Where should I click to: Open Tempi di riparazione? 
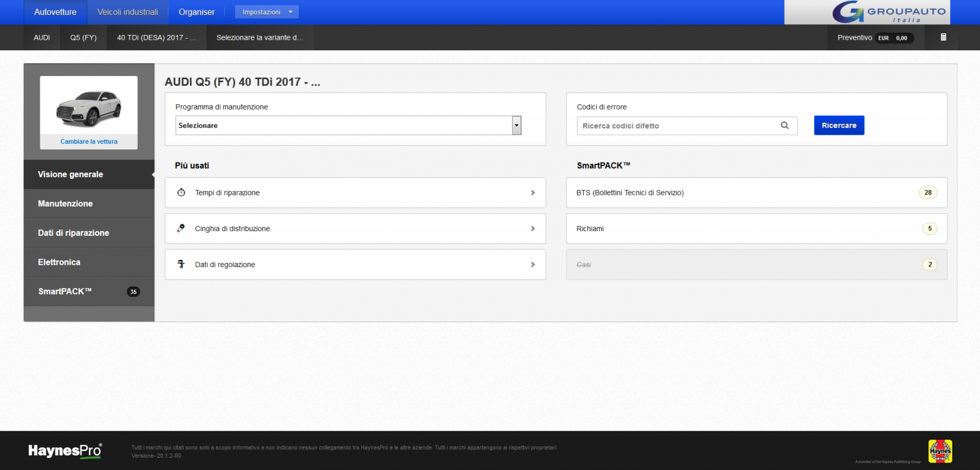click(355, 192)
